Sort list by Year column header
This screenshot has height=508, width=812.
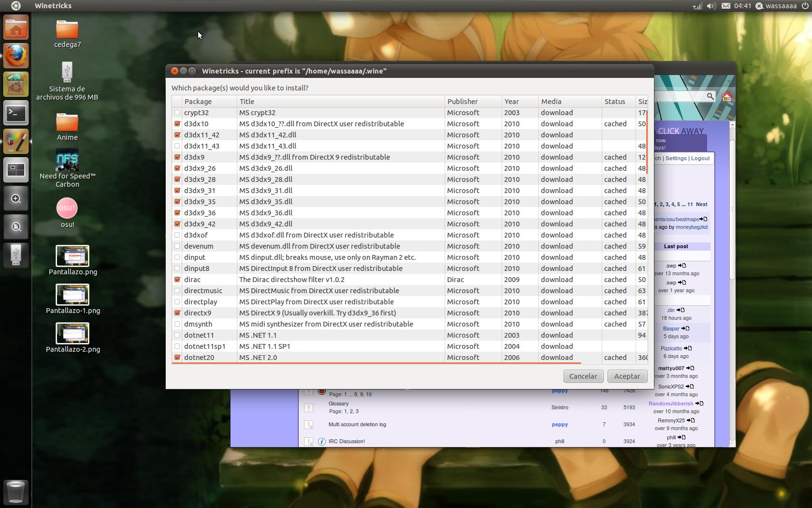pos(520,102)
